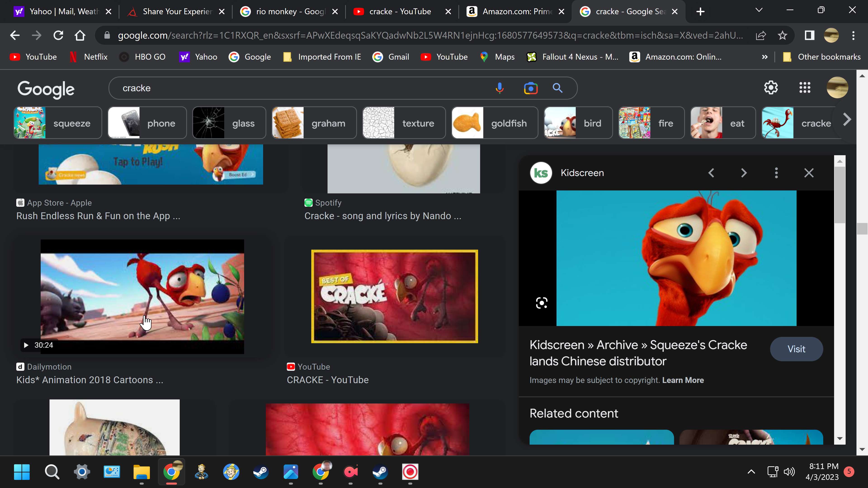Open Netflix bookmark
Viewport: 868px width, 488px height.
pos(88,57)
